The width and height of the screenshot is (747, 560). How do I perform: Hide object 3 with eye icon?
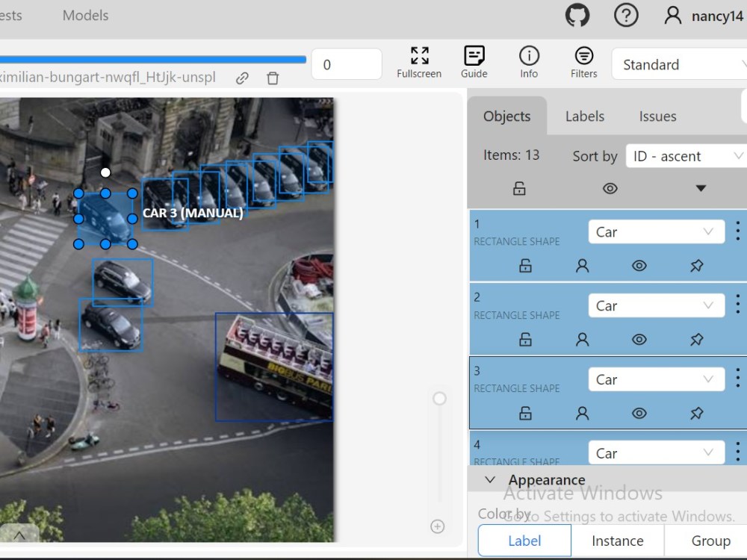[639, 414]
